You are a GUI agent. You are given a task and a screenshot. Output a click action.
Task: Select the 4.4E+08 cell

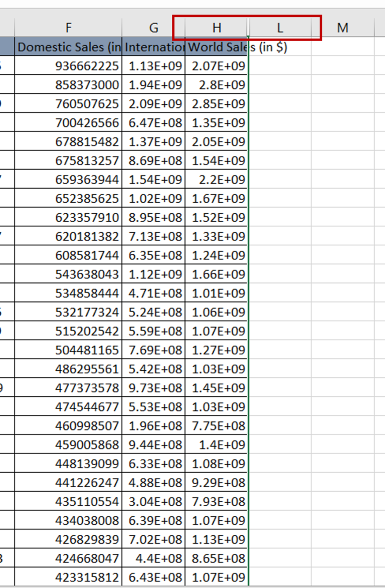[x=154, y=558]
